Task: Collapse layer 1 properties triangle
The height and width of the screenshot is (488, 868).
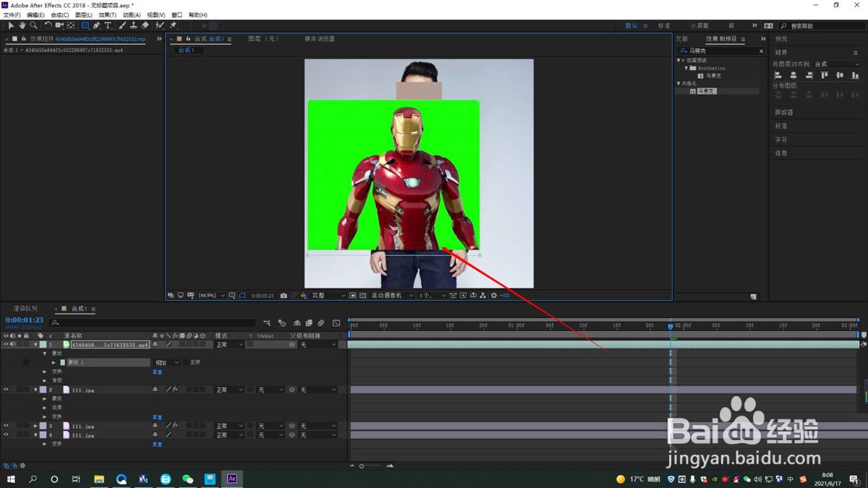Action: coord(35,345)
